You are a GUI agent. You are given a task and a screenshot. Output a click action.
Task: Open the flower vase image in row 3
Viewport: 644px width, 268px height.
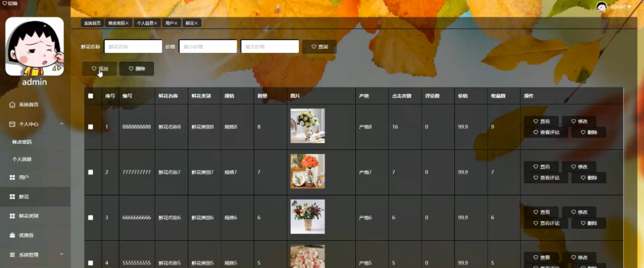click(308, 216)
